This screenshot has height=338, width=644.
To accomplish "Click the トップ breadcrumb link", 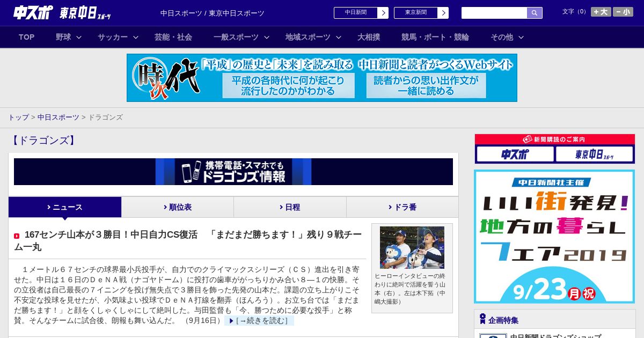I will tap(18, 117).
